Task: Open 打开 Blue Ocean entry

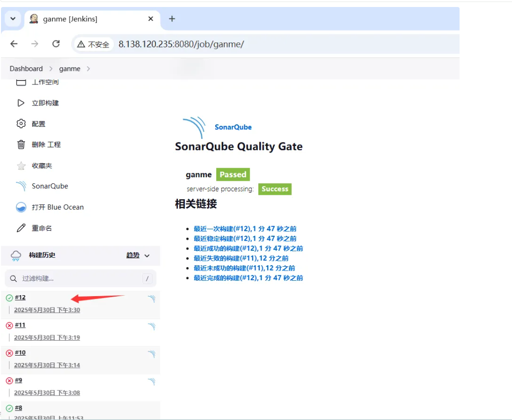Action: tap(58, 207)
